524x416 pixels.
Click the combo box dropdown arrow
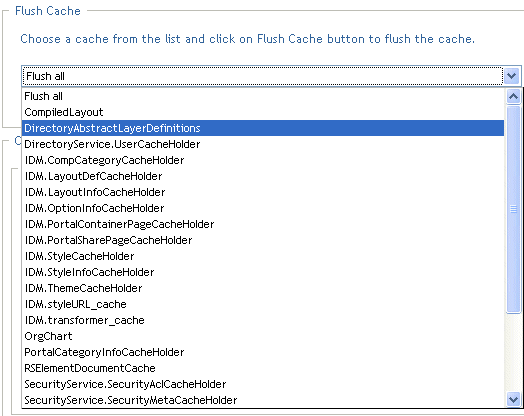pyautogui.click(x=511, y=76)
